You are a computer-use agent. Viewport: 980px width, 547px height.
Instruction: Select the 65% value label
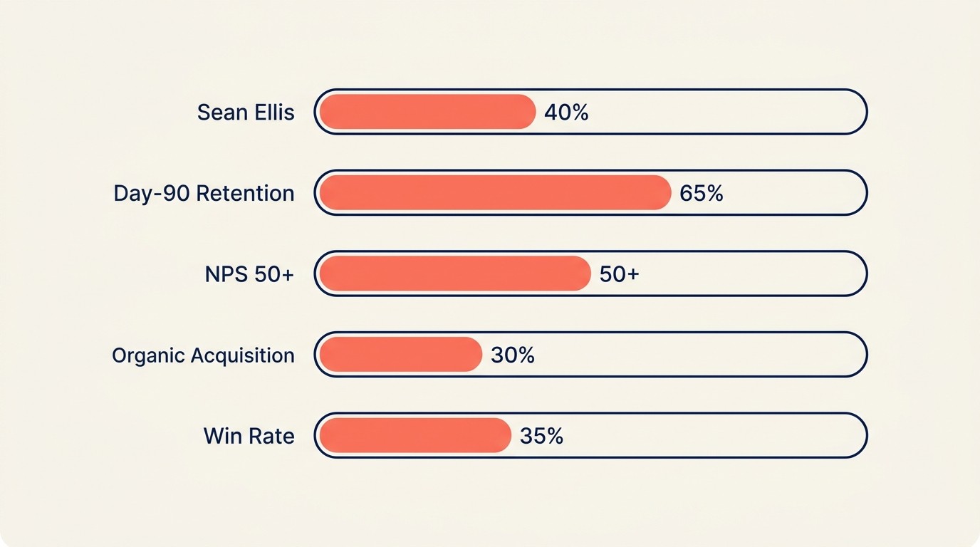(x=702, y=193)
